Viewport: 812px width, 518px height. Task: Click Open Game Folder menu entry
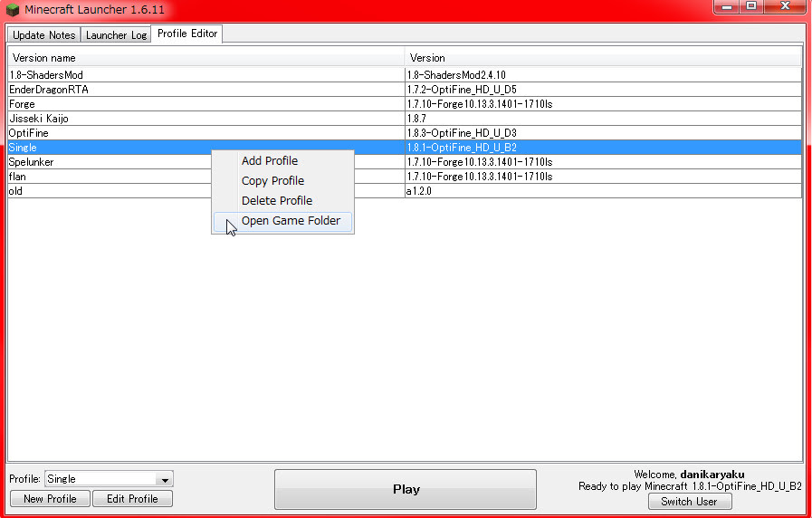point(282,221)
